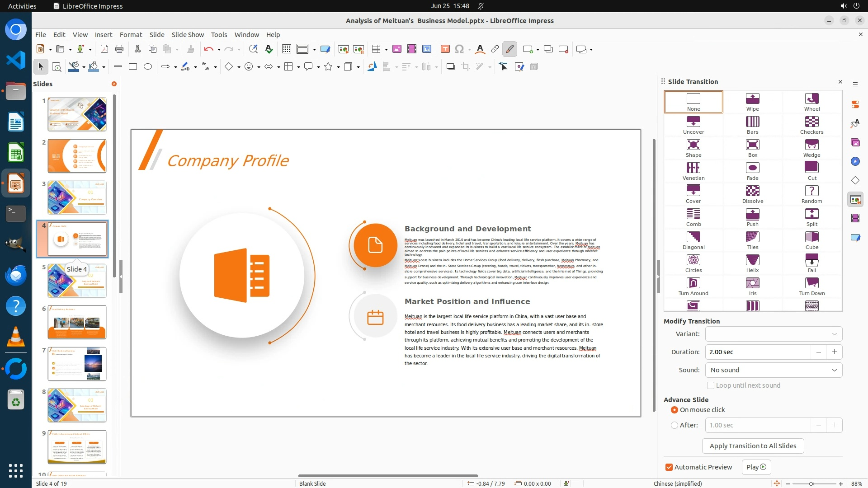Screen dimensions: 868x488
Task: Click the Print toolbar icon
Action: coord(119,49)
